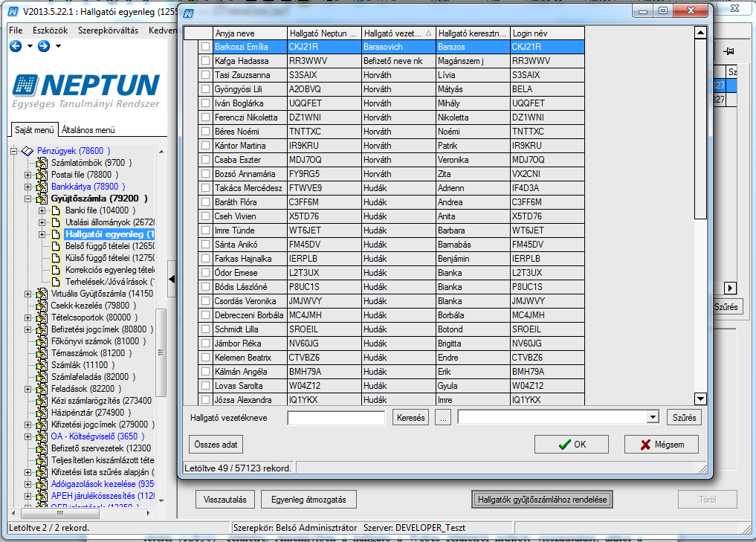756x542 pixels.
Task: Tick checkbox for Schmidt Lilla row
Action: pyautogui.click(x=206, y=329)
